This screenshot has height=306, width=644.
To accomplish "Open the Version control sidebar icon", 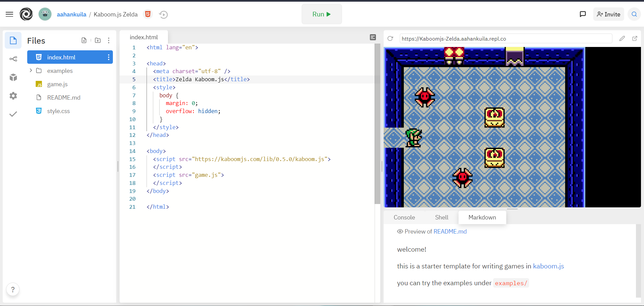I will point(13,59).
